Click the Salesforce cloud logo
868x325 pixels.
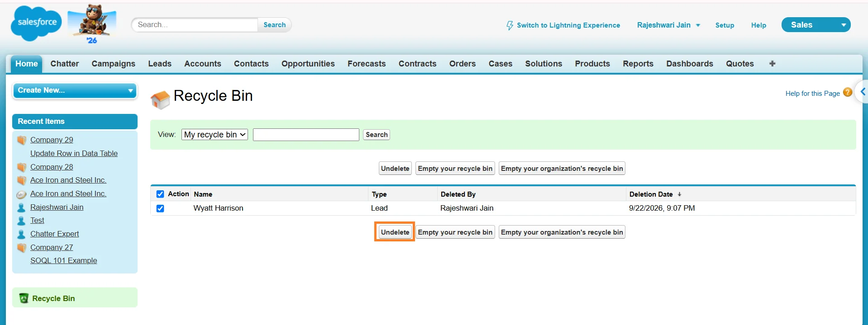coord(36,24)
